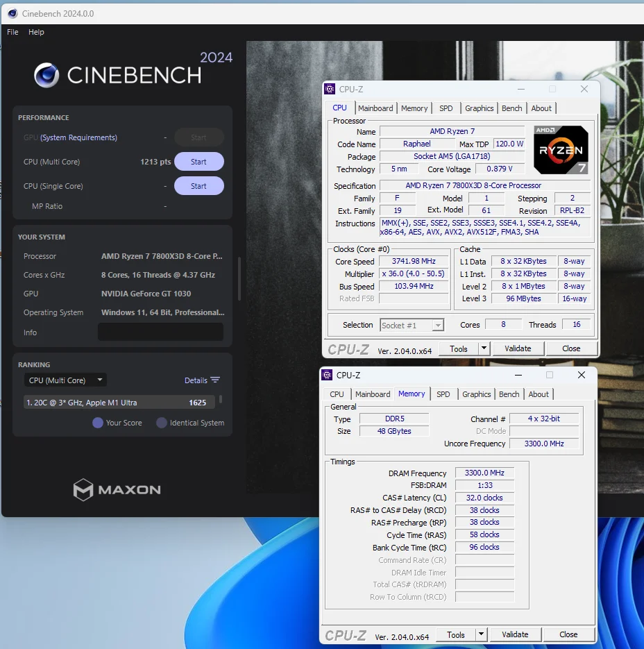Switch to SPD tab in upper CPU-Z

point(446,108)
